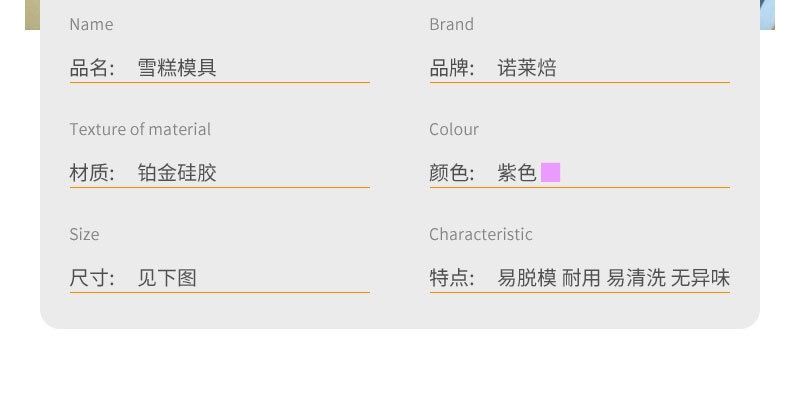Image resolution: width=800 pixels, height=400 pixels.
Task: Click the 材质: field label
Action: 93,173
